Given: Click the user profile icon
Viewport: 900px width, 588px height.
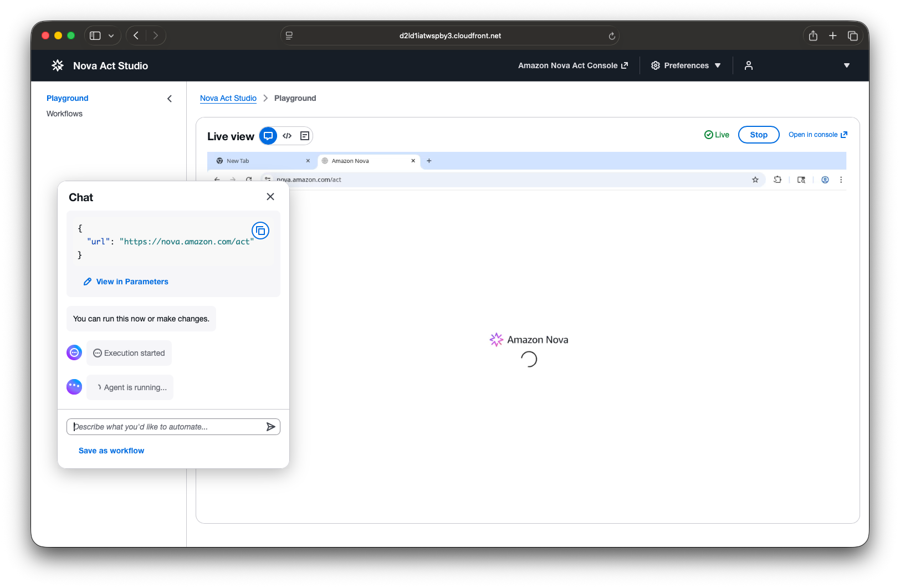Looking at the screenshot, I should coord(749,65).
